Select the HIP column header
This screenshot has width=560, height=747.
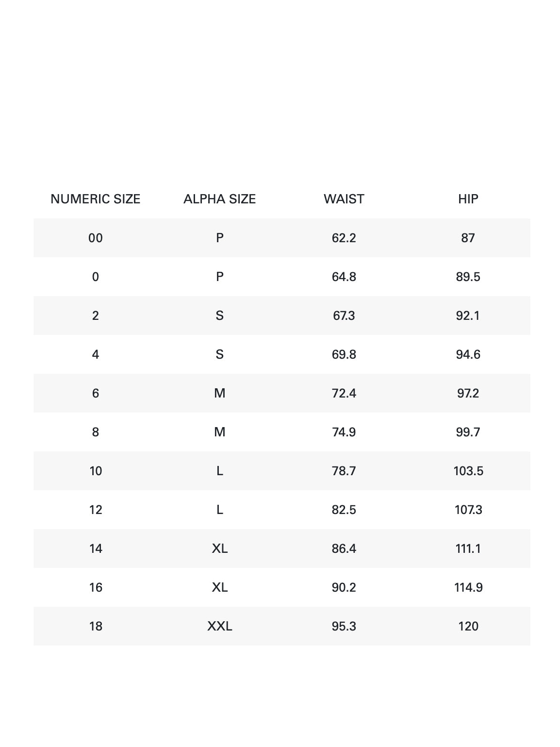coord(468,199)
